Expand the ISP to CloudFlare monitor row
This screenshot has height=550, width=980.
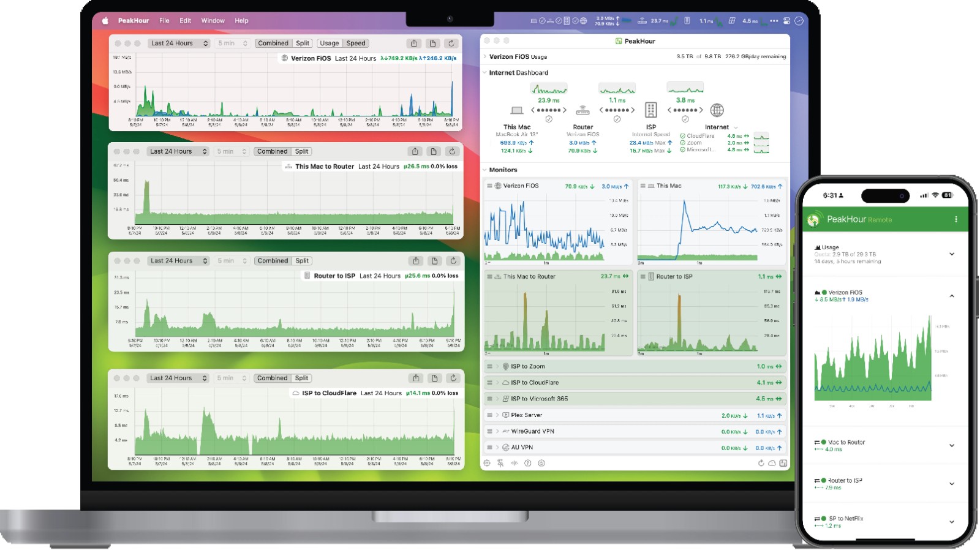pos(497,383)
